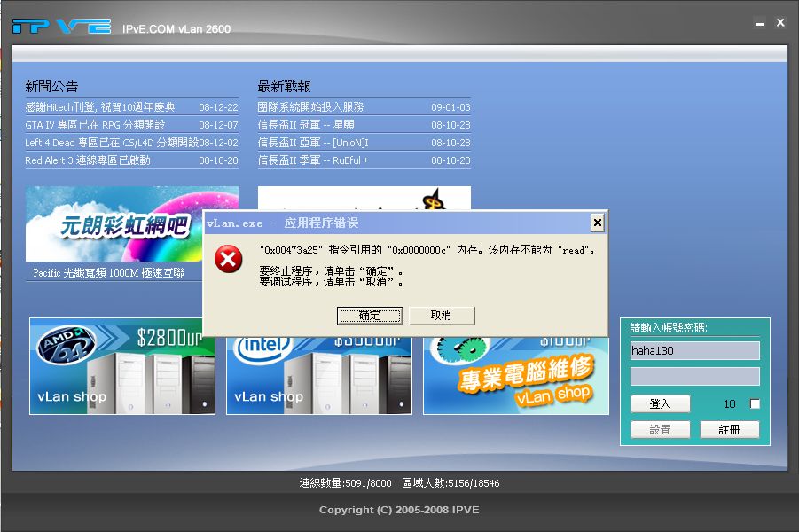799x532 pixels.
Task: Click the Pacific 光纖寬頻 1000M caption
Action: coord(108,272)
